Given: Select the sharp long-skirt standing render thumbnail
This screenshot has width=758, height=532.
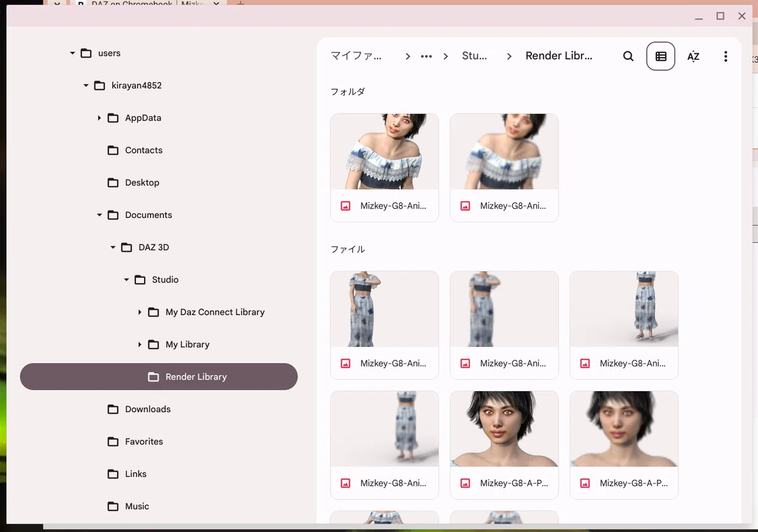Looking at the screenshot, I should 384,309.
